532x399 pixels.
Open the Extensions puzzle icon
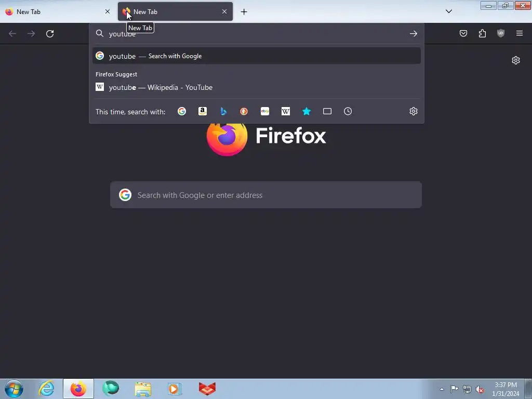482,33
